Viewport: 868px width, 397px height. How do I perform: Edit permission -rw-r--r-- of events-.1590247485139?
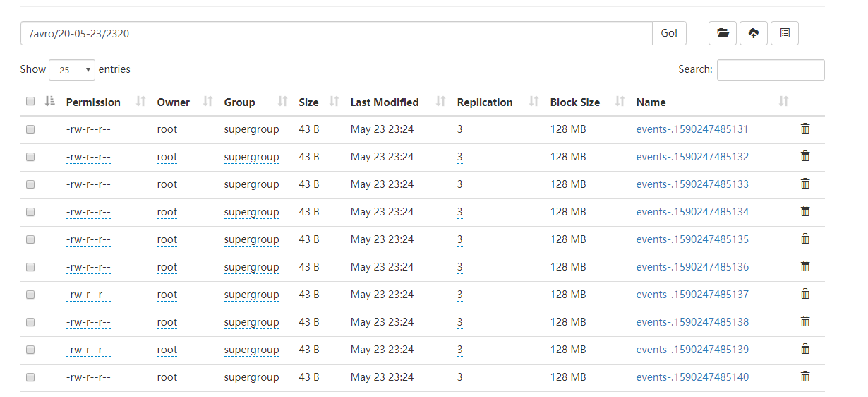click(x=88, y=350)
